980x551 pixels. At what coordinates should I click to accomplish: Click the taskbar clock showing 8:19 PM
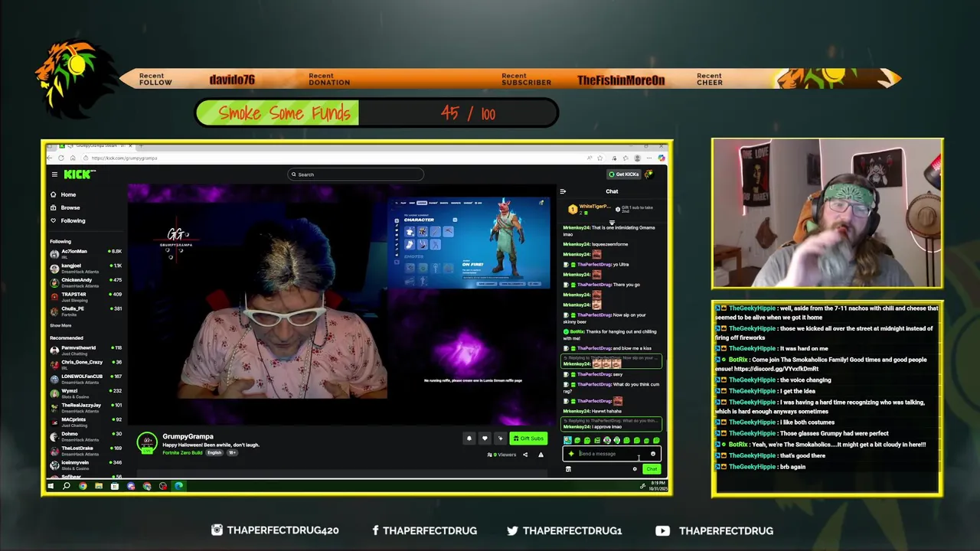[x=658, y=486]
